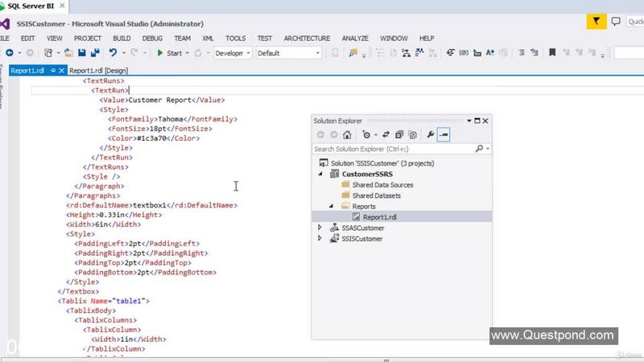644x362 pixels.
Task: Switch to the Report1.rdl [Design] tab
Action: pyautogui.click(x=98, y=71)
